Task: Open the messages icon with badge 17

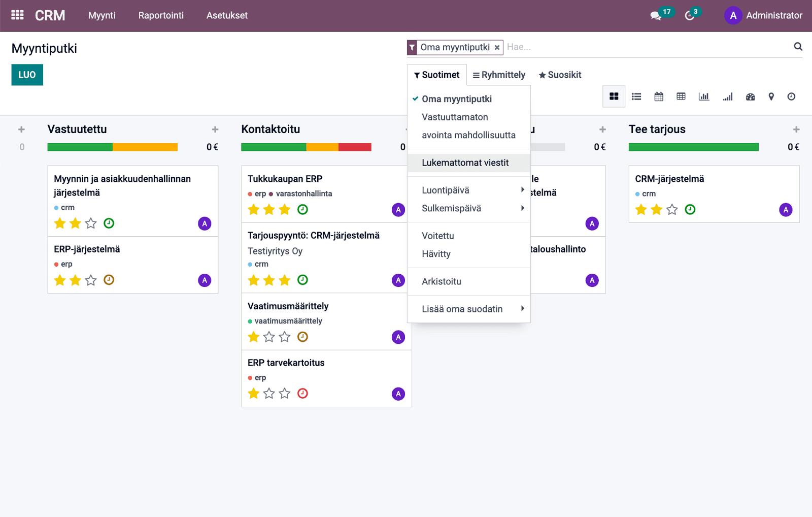Action: click(x=656, y=16)
